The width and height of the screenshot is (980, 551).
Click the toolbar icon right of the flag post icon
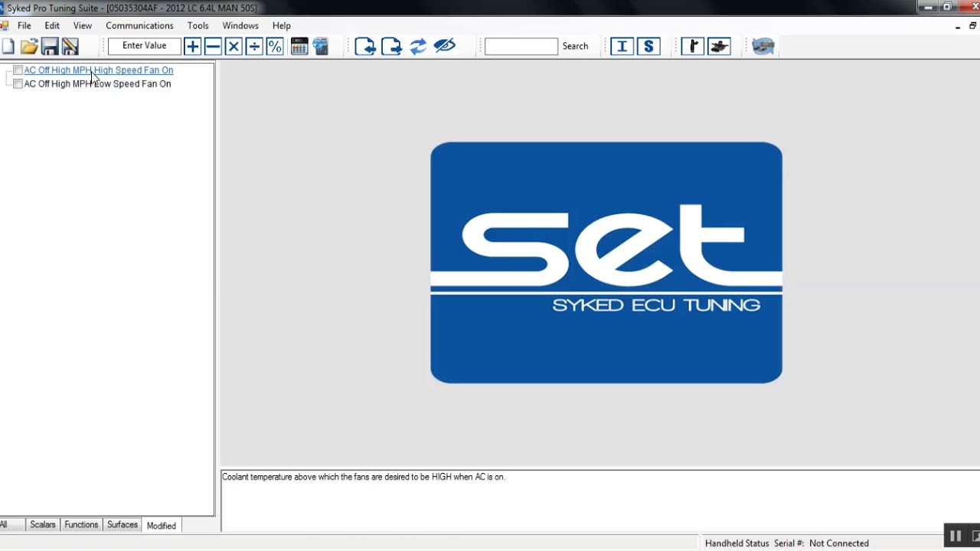point(719,47)
